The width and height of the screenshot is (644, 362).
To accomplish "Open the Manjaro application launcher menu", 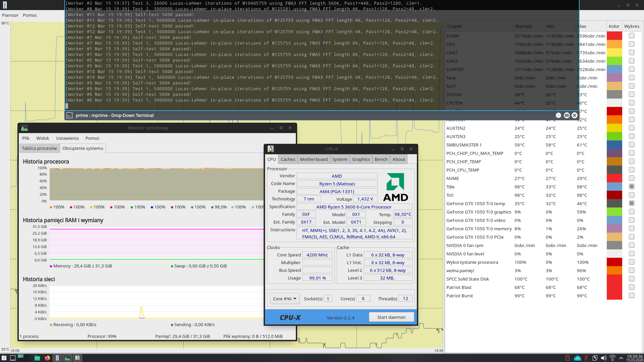I will click(4, 358).
